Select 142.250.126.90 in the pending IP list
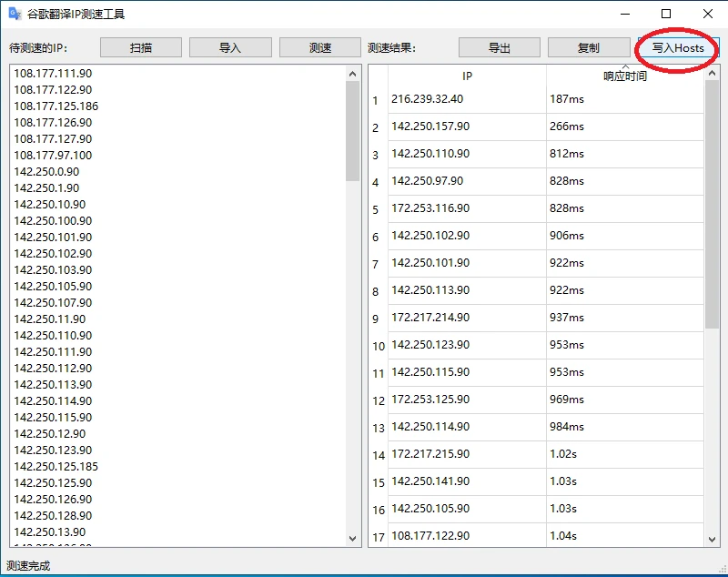This screenshot has width=728, height=577. click(53, 500)
